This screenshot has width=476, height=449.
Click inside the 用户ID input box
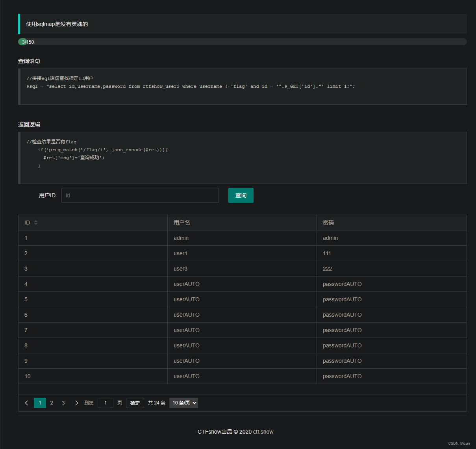coord(140,195)
